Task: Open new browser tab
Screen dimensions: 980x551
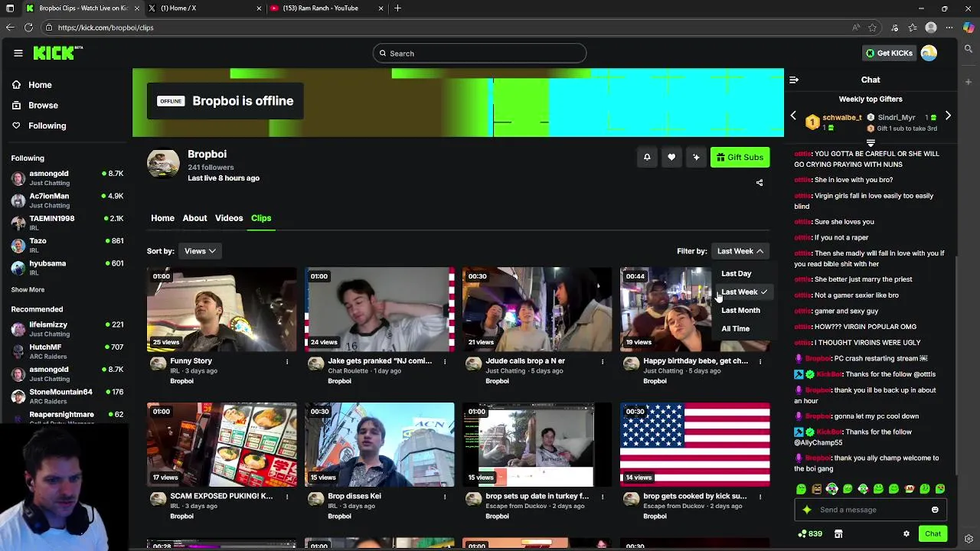Action: [397, 8]
